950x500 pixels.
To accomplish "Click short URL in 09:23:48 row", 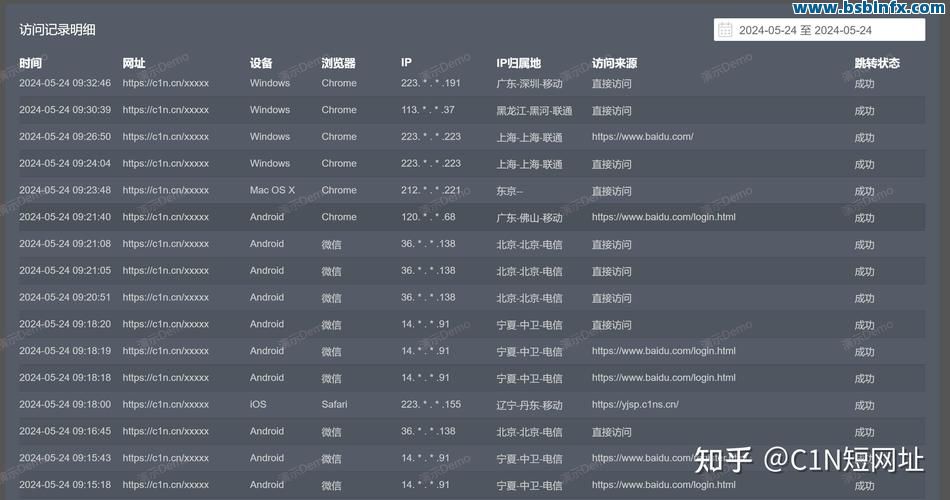I will [165, 190].
